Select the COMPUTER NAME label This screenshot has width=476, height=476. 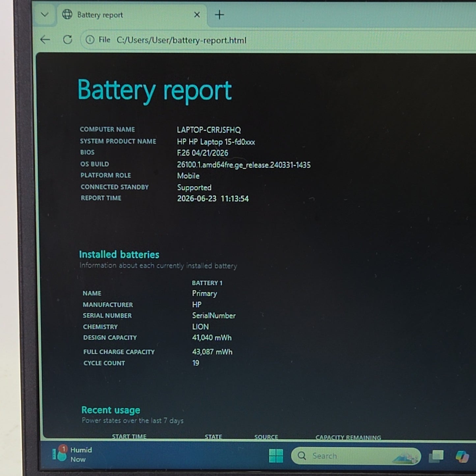tap(107, 129)
